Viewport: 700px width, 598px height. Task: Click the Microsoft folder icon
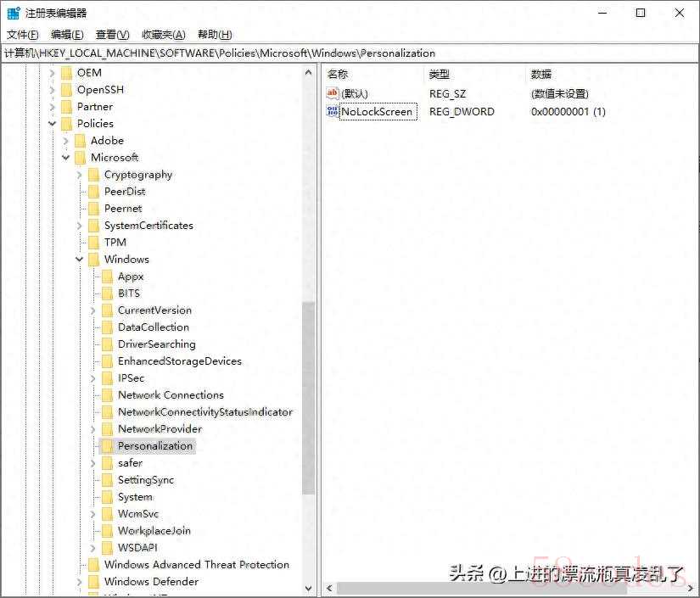[80, 158]
